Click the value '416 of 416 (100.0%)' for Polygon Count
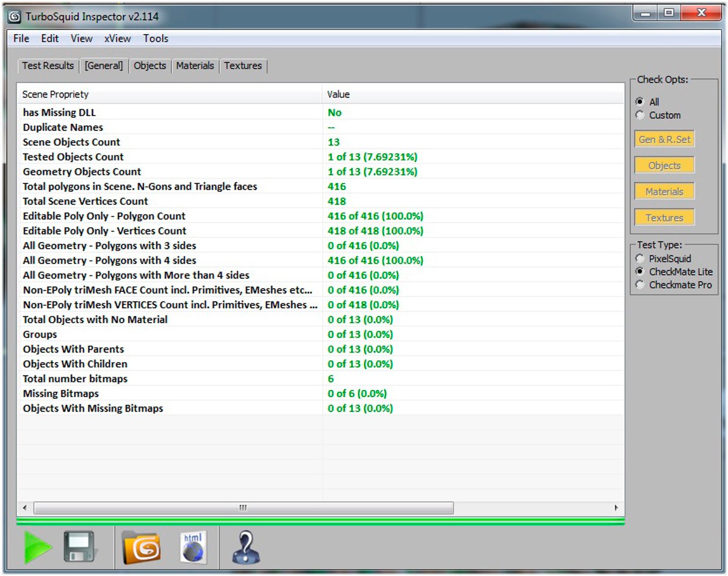This screenshot has height=576, width=728. 375,216
